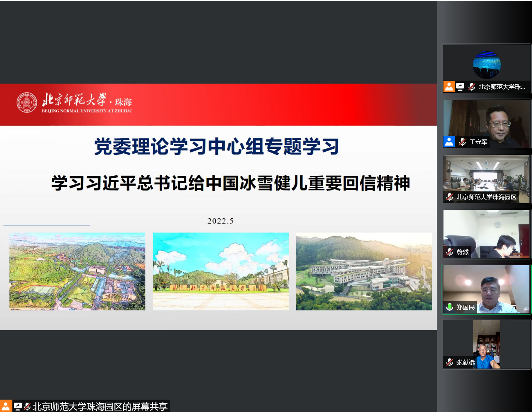Screen dimensions: 532x412
Task: Click the blue user icon on 王守军 tile
Action: click(x=449, y=142)
